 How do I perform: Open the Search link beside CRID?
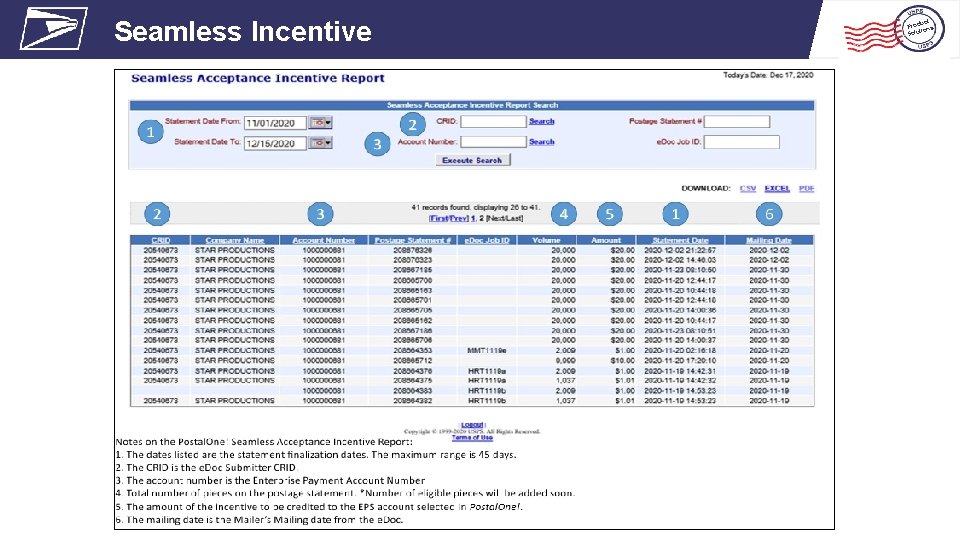pyautogui.click(x=541, y=121)
